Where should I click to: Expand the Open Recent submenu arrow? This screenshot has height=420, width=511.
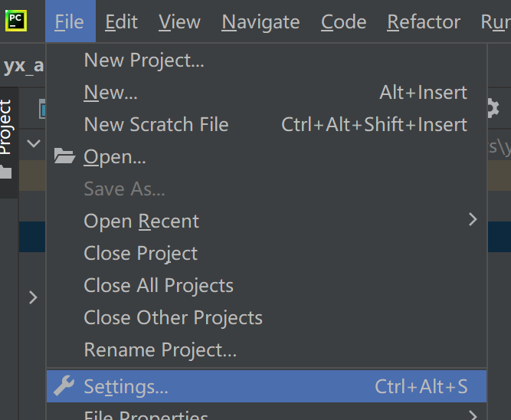pos(473,219)
